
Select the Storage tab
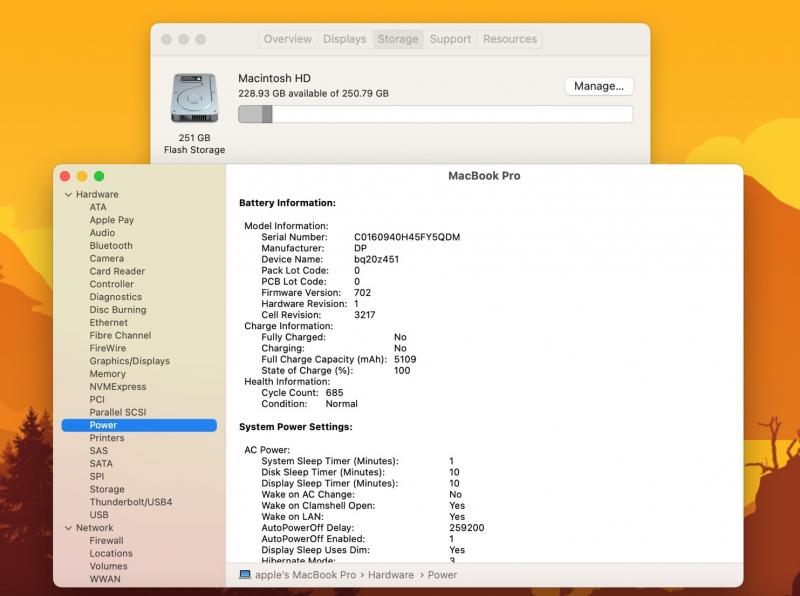(x=398, y=39)
